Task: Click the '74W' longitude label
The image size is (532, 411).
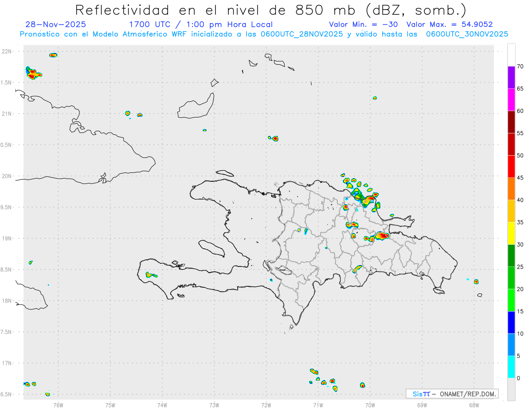Action: tap(162, 404)
